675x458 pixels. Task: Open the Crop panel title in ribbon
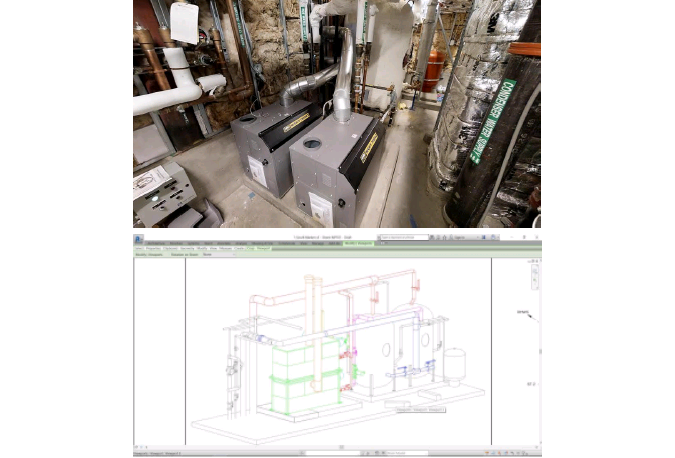click(x=251, y=248)
